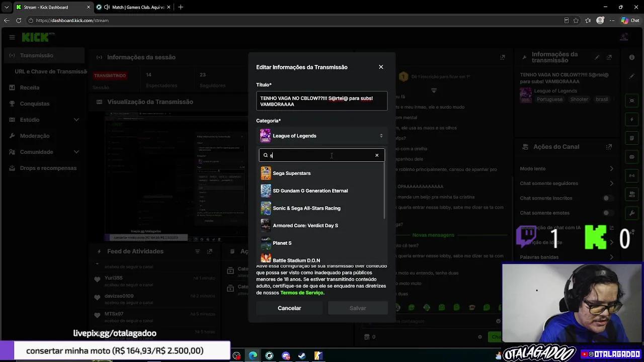
Task: Open the chat settings gear icon
Action: 480,337
